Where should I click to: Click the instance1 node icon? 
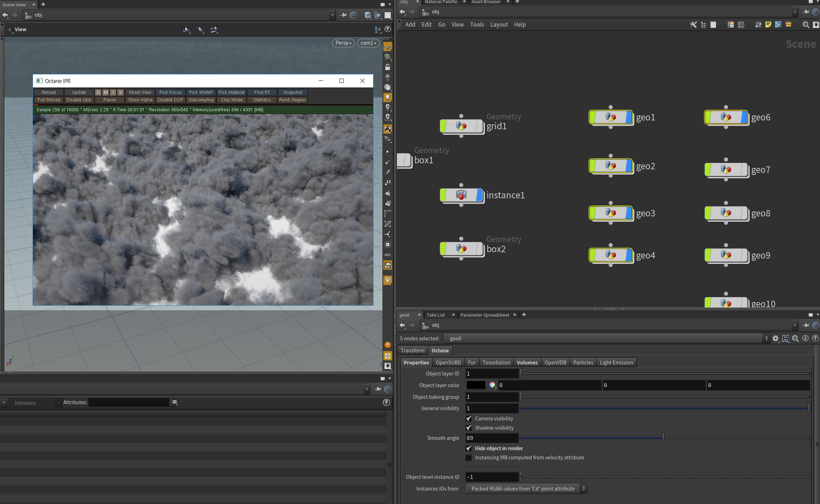[x=461, y=195]
